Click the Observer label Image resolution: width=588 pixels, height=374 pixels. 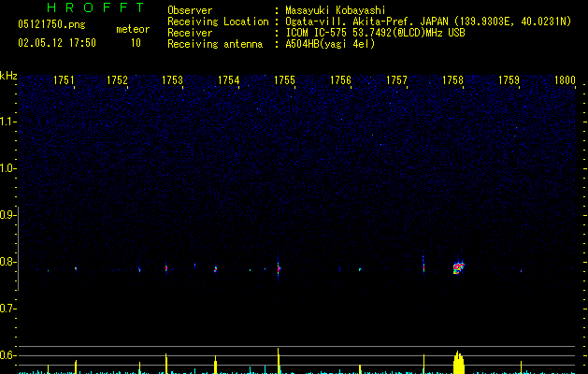[x=190, y=10]
